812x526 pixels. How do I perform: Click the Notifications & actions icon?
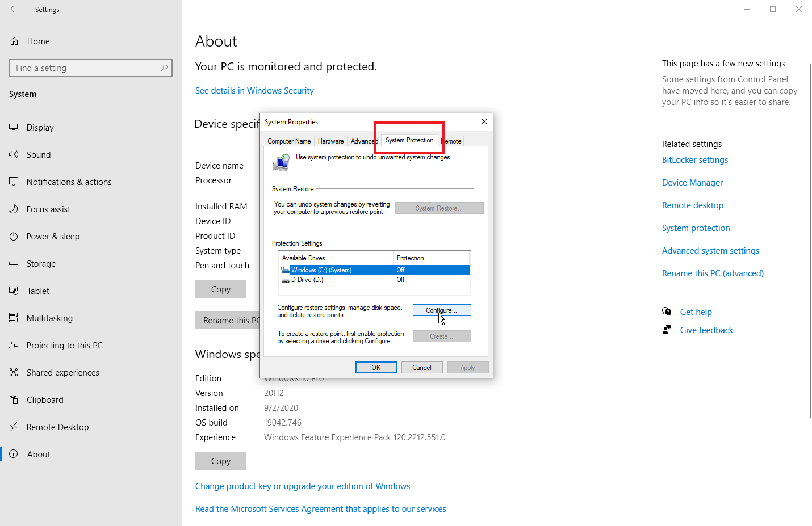pyautogui.click(x=14, y=182)
